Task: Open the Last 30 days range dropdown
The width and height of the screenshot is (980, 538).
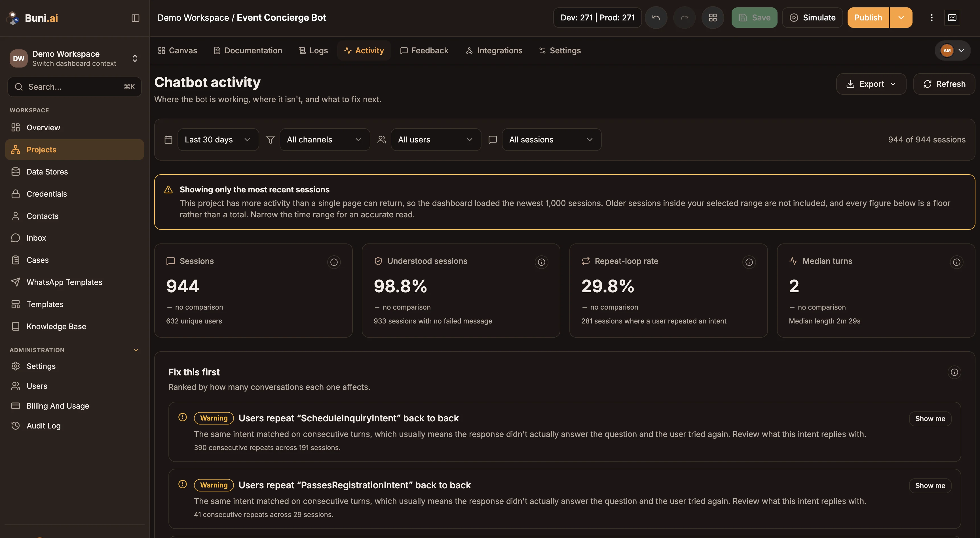Action: point(218,140)
